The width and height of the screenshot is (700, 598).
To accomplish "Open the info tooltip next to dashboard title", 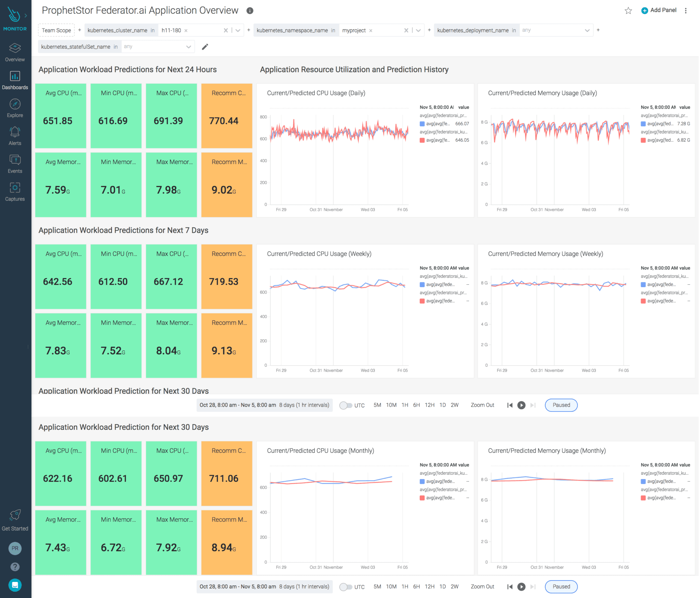I will pos(250,10).
